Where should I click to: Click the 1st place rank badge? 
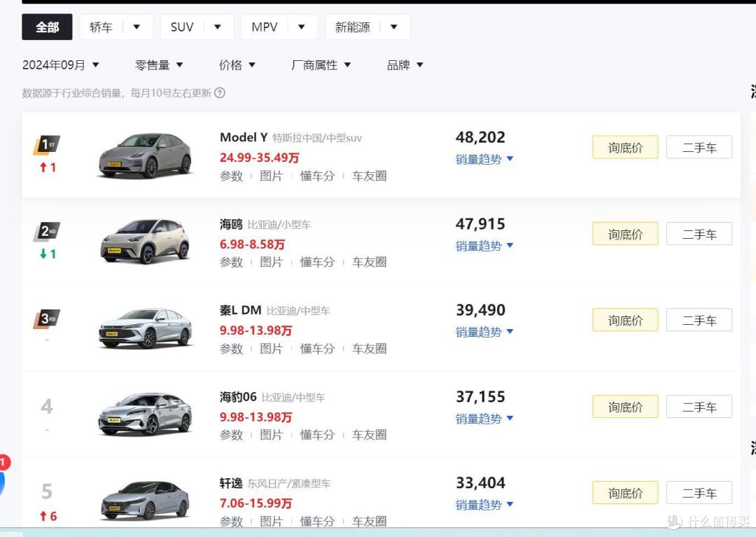47,145
